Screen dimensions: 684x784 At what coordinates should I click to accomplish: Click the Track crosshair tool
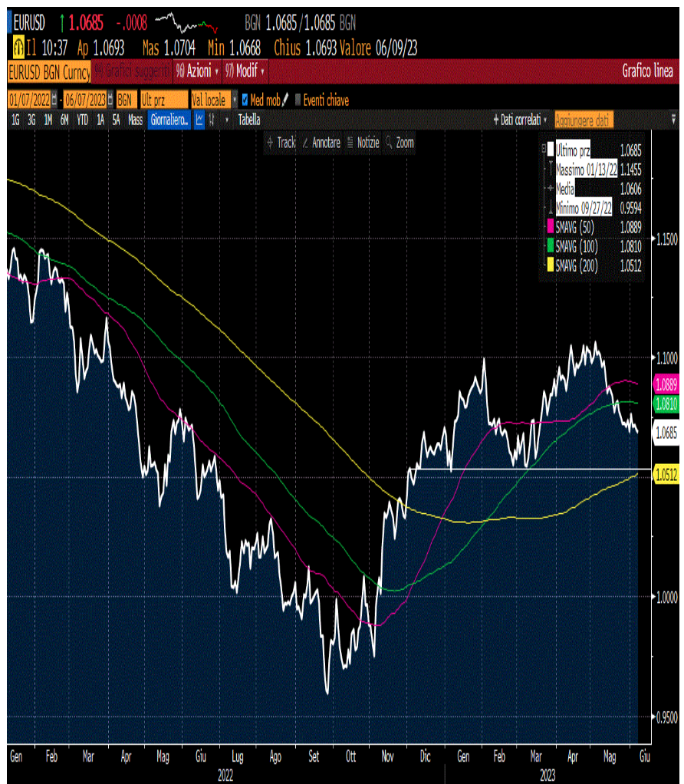pyautogui.click(x=280, y=143)
